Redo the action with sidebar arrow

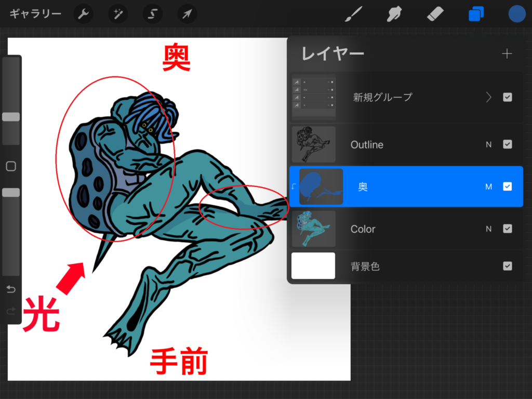11,311
